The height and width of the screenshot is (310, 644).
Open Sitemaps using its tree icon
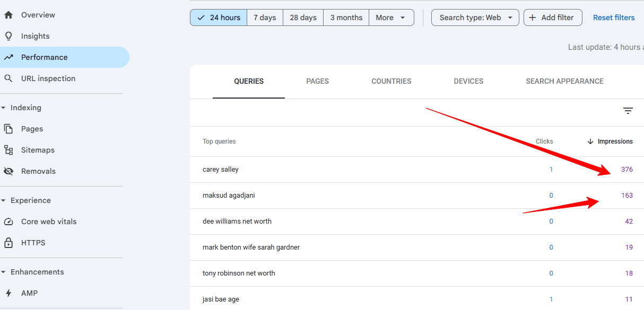tap(8, 150)
